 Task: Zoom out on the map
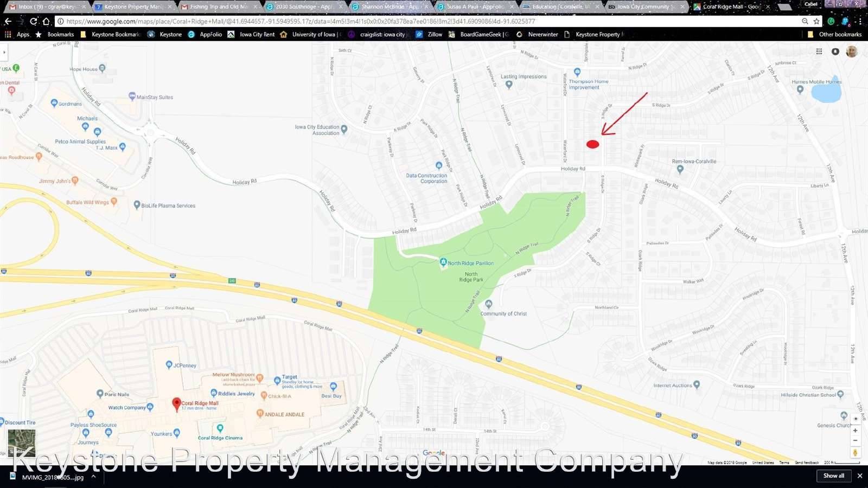point(856,440)
